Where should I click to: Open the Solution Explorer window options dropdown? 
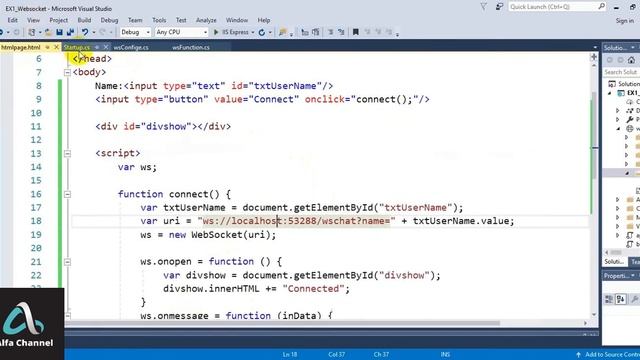pos(633,48)
